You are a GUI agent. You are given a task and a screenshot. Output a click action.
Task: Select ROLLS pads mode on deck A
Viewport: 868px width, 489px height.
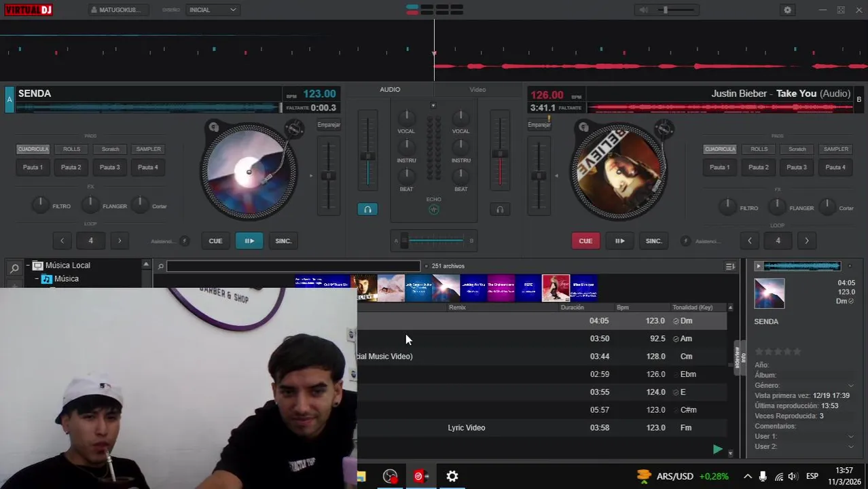71,149
